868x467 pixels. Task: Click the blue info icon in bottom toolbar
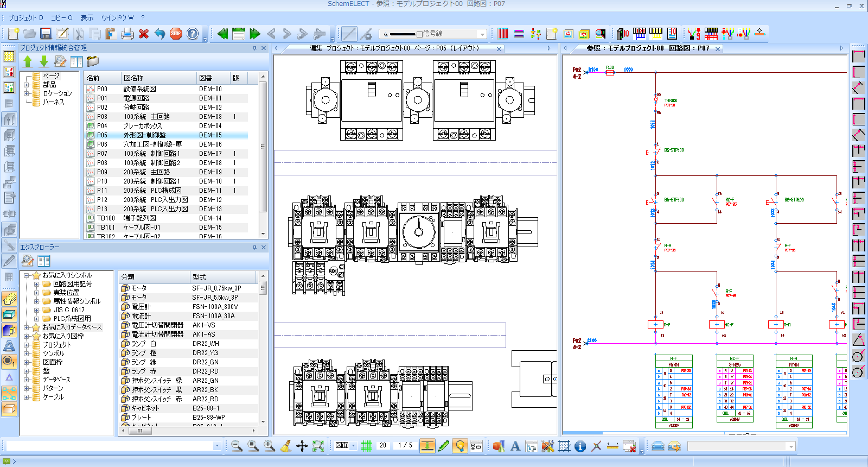580,446
